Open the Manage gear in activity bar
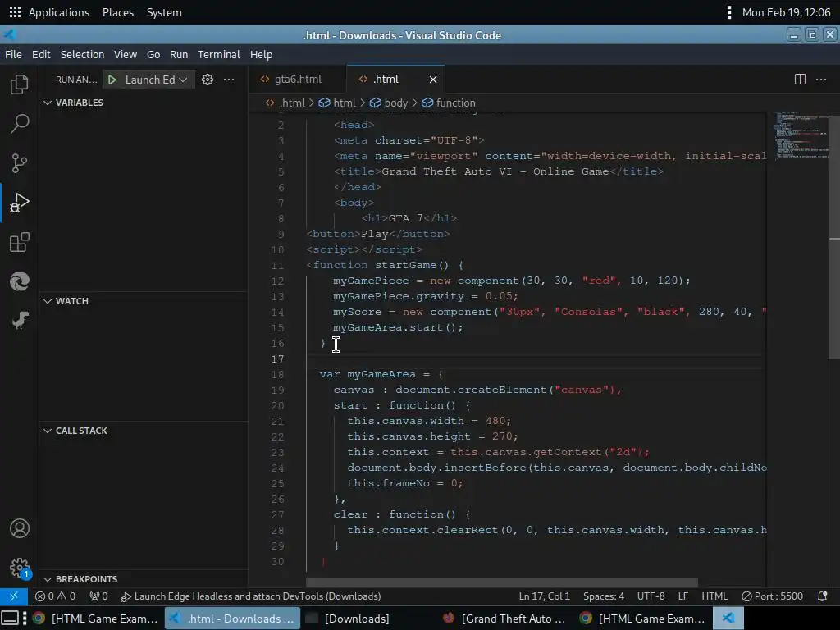The height and width of the screenshot is (630, 840). click(x=20, y=568)
